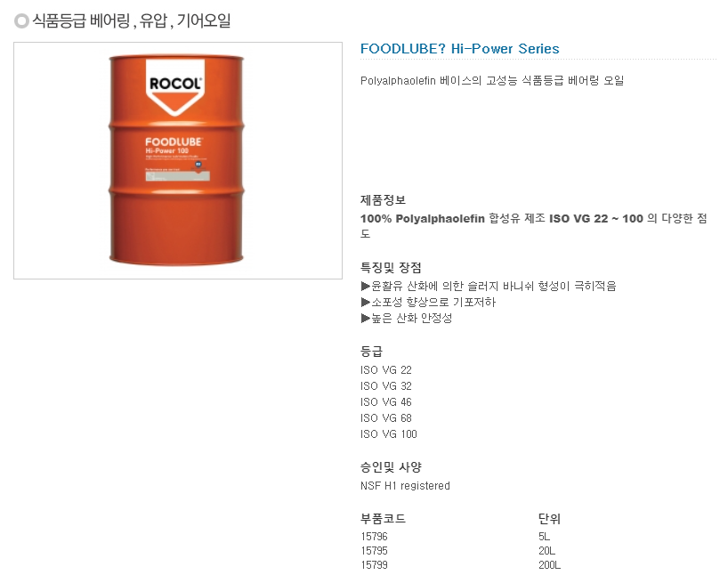
Task: Click the FOODLUBE Hi-Power Series title
Action: (459, 49)
